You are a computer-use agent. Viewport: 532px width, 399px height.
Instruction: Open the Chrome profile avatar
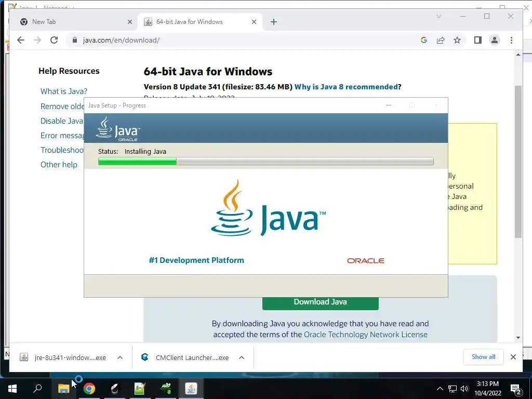(x=495, y=40)
